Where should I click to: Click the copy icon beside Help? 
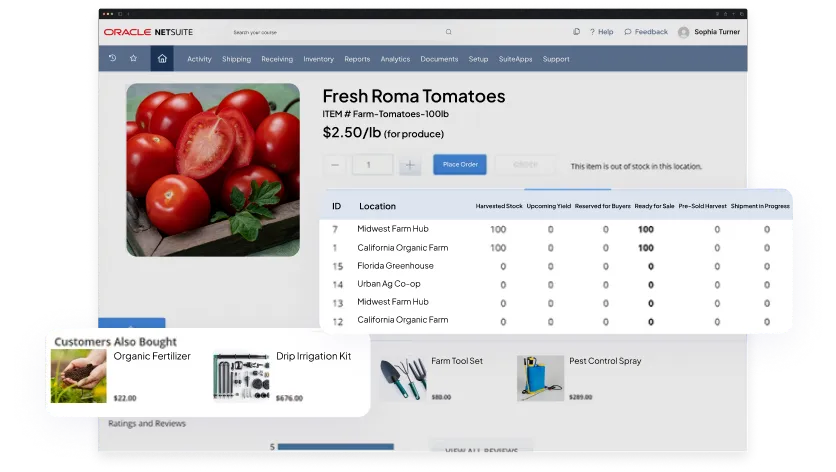(576, 32)
